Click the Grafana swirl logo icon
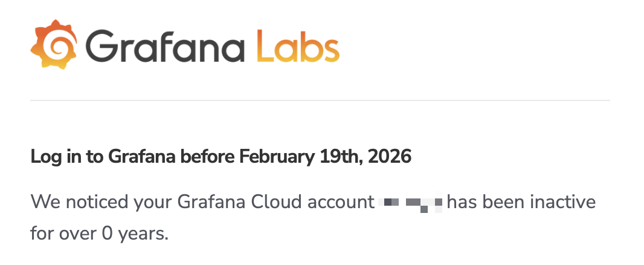This screenshot has width=644, height=265. [54, 44]
